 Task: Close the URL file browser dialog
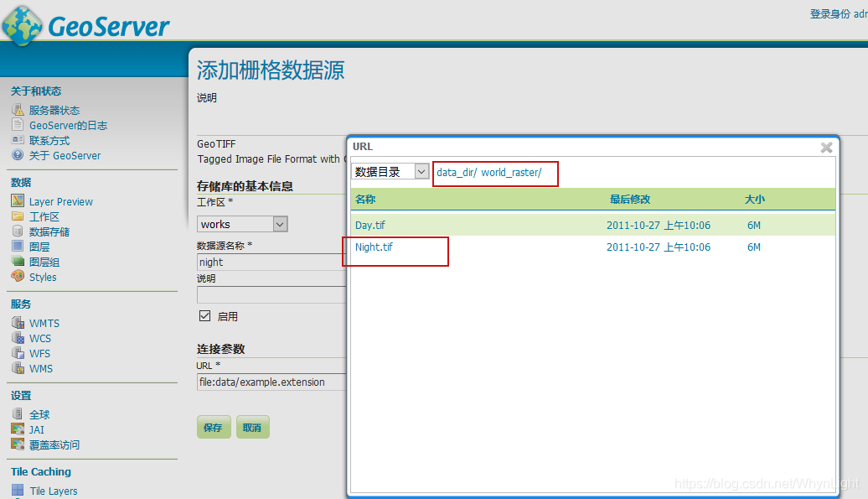(826, 148)
